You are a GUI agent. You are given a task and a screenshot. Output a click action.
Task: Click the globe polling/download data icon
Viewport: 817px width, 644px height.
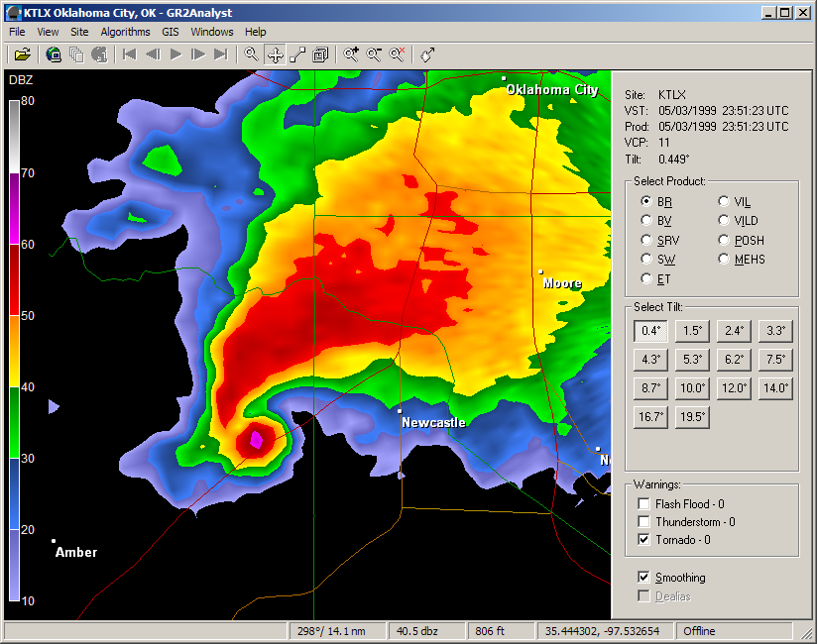click(x=54, y=54)
